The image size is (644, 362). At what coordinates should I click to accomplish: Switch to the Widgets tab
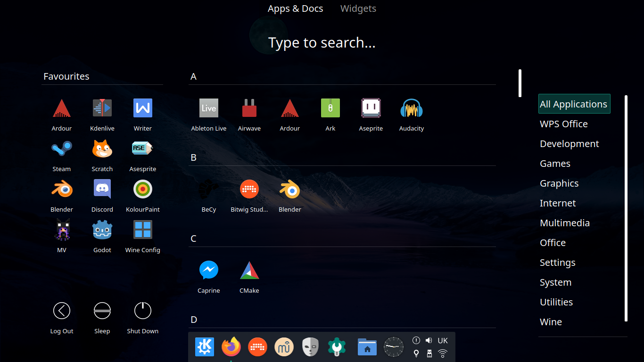click(358, 8)
